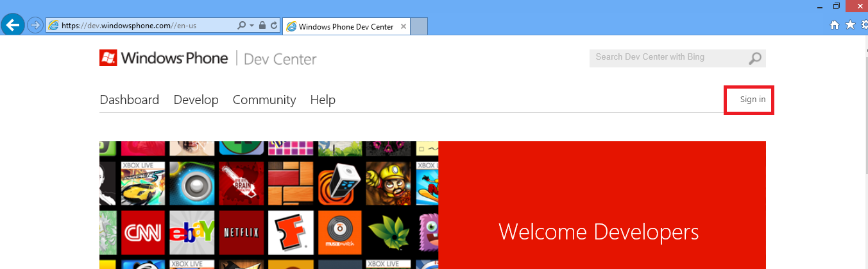Open the Dashboard menu item
The image size is (868, 269).
[x=129, y=100]
